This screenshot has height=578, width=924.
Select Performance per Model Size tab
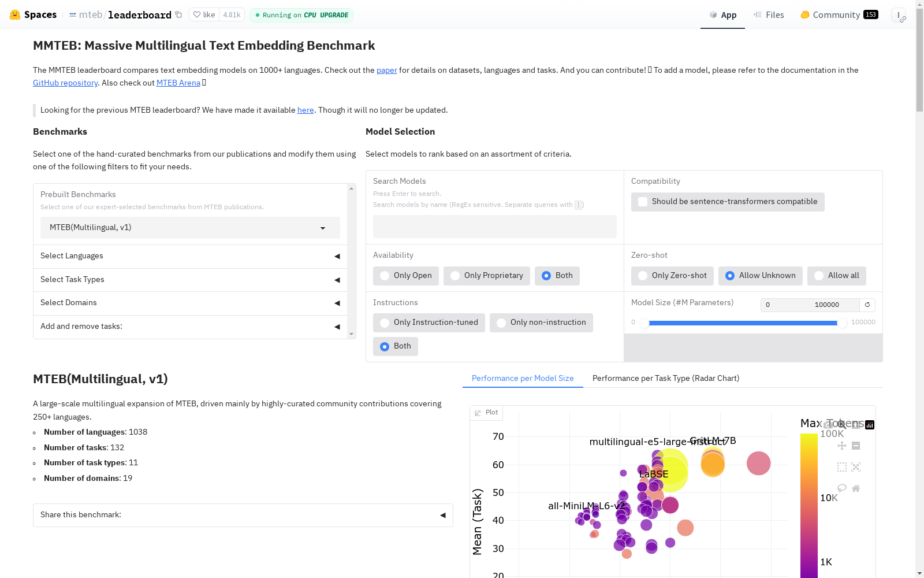click(523, 379)
